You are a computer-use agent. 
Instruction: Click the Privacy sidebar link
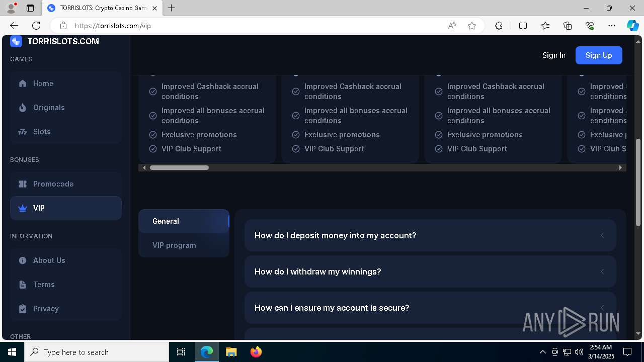point(66,309)
